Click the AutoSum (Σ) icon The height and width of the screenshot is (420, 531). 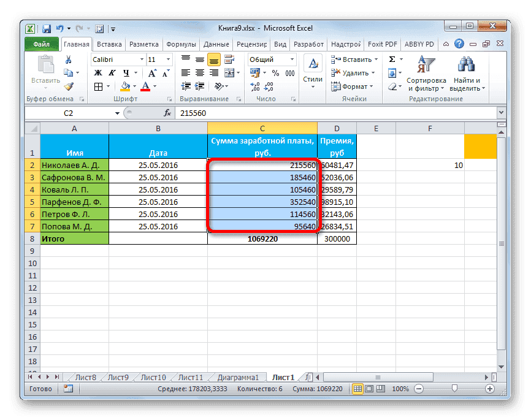coord(391,59)
